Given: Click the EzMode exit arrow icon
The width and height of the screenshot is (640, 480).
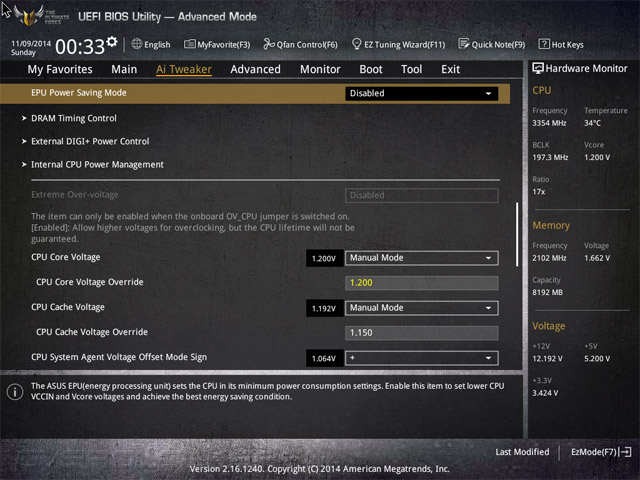Looking at the screenshot, I should [x=626, y=452].
